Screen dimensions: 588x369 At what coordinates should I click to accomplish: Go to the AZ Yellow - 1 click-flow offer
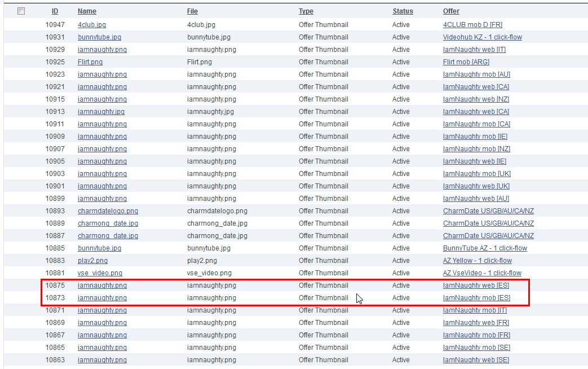[x=478, y=261]
